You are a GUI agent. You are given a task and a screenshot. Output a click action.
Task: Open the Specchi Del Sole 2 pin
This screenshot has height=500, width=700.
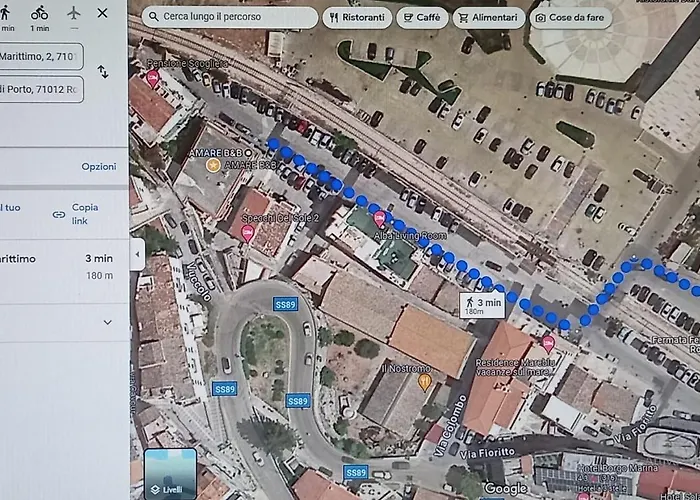click(x=247, y=233)
